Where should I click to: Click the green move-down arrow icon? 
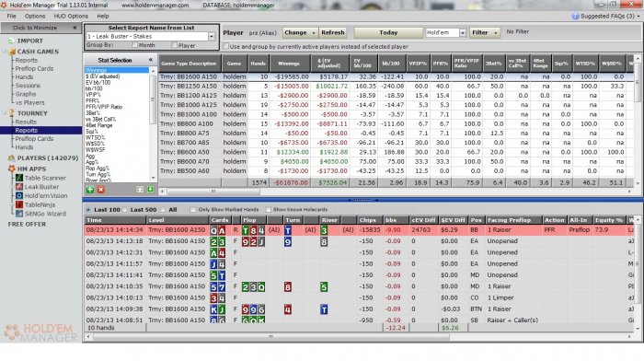click(x=150, y=189)
